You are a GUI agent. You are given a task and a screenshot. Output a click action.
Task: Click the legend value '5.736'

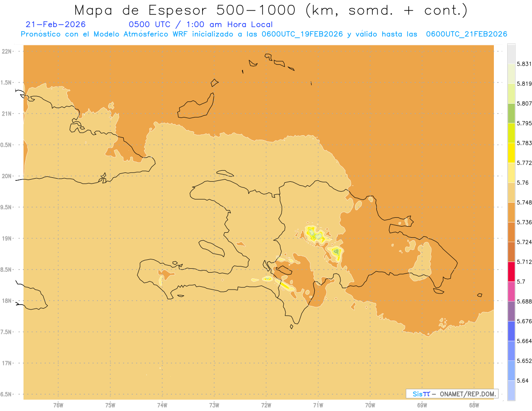(524, 222)
